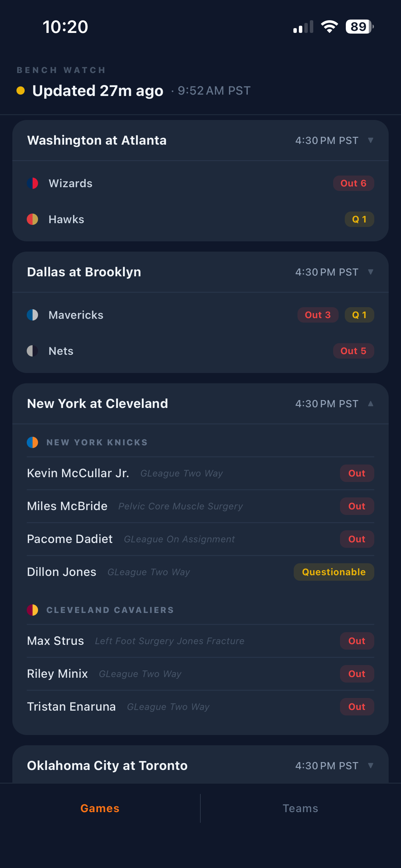Viewport: 401px width, 868px height.
Task: Toggle Dillon Jones's Questionable status badge
Action: 333,572
